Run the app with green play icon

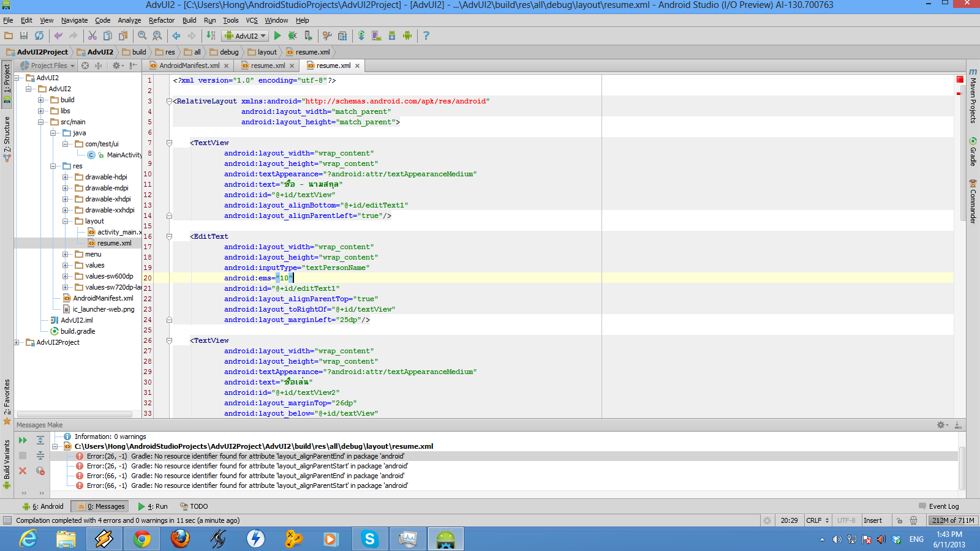277,36
